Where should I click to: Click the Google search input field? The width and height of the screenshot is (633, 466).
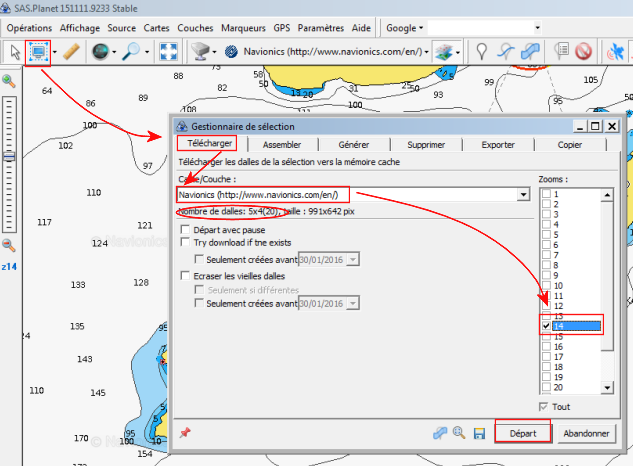pyautogui.click(x=480, y=27)
